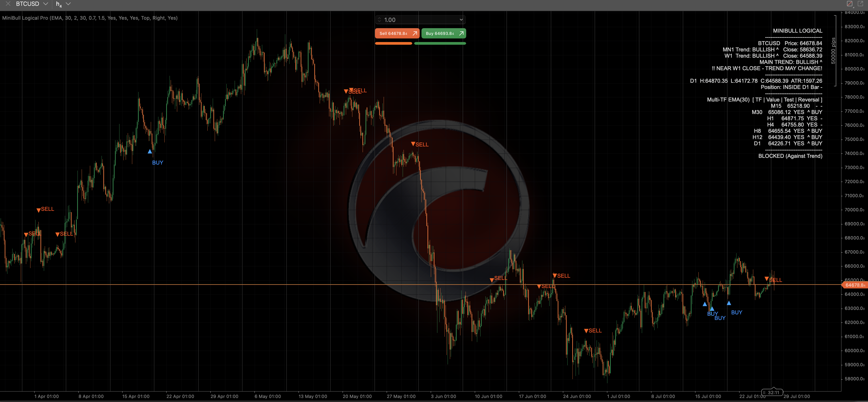Open the BTCUSD symbol dropdown
The image size is (868, 402).
[45, 4]
